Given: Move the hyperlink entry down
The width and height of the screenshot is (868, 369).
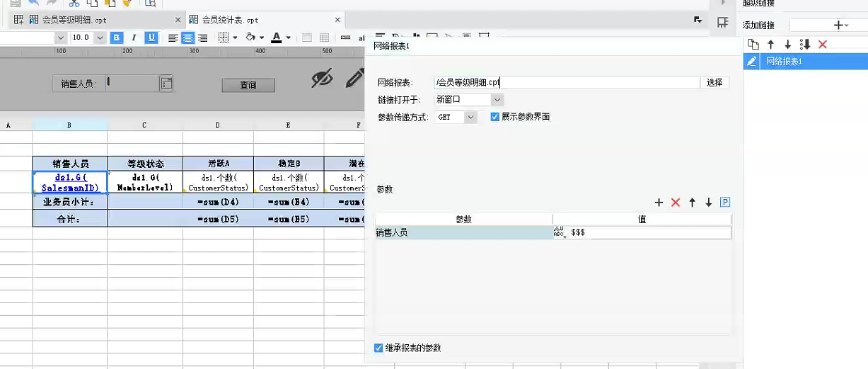Looking at the screenshot, I should [787, 44].
